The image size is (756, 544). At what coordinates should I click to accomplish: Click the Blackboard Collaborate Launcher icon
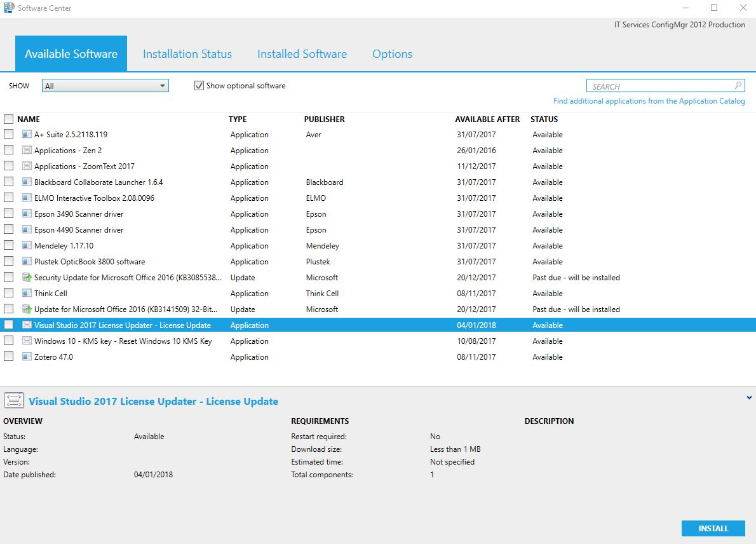tap(27, 182)
